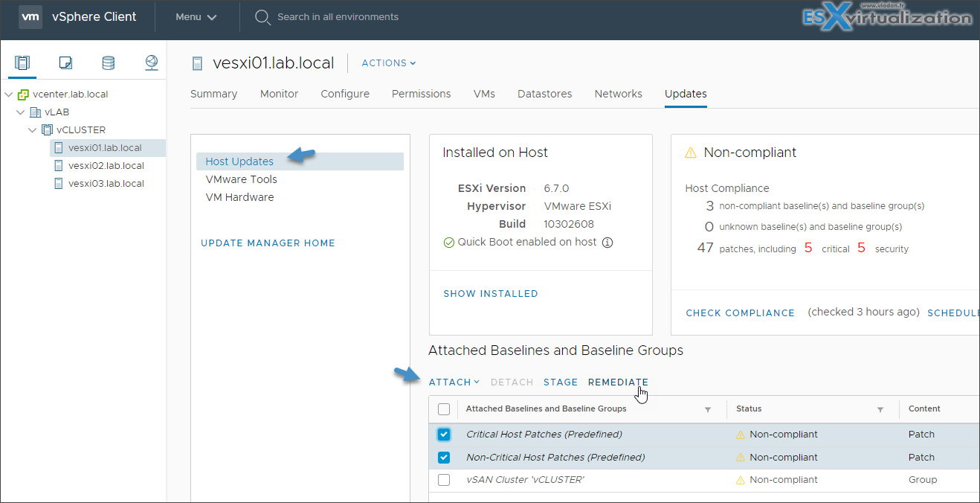Screen dimensions: 980x503
Task: Go to the VMs tab
Action: (x=484, y=94)
